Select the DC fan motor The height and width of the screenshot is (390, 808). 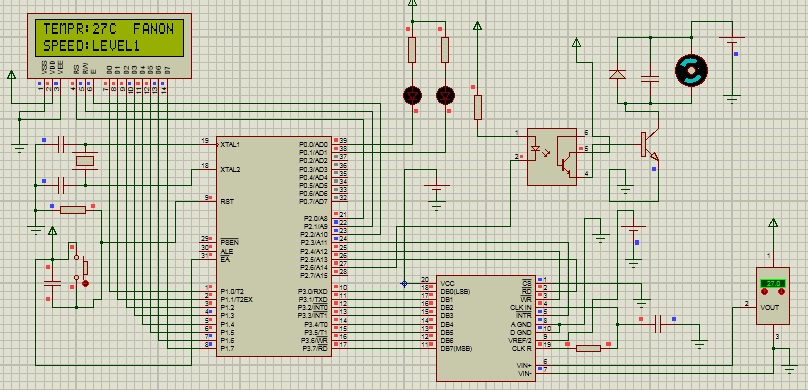(691, 70)
